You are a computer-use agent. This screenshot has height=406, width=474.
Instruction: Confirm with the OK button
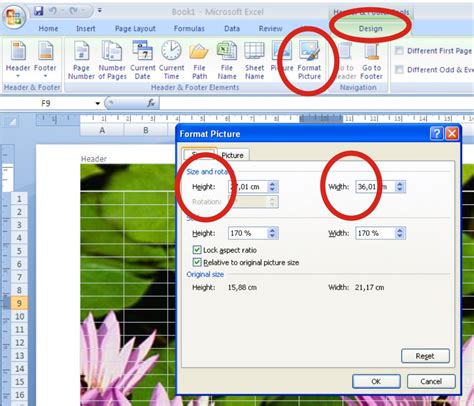click(376, 381)
